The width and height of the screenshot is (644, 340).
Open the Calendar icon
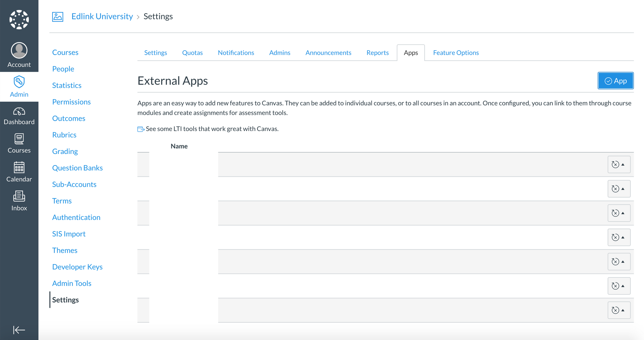coord(19,168)
